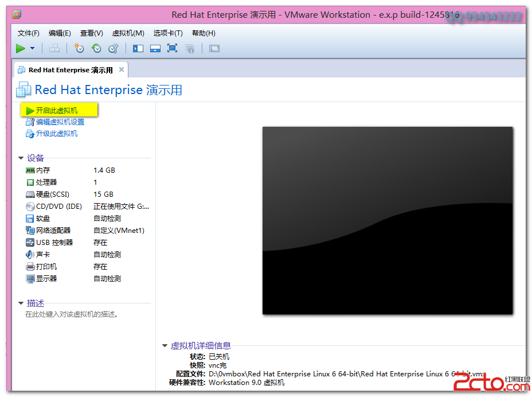The height and width of the screenshot is (397, 532).
Task: Collapse the 描述 section
Action: [21, 303]
